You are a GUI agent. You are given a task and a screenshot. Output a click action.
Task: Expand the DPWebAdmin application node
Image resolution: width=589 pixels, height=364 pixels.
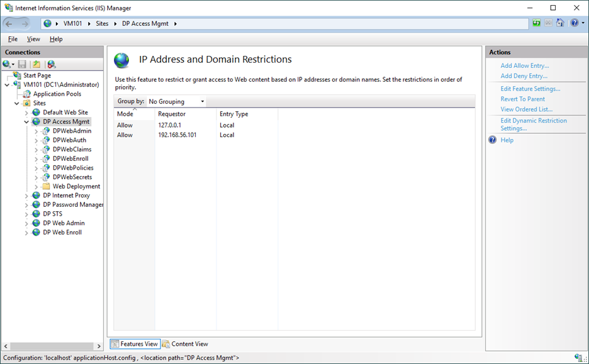(36, 131)
